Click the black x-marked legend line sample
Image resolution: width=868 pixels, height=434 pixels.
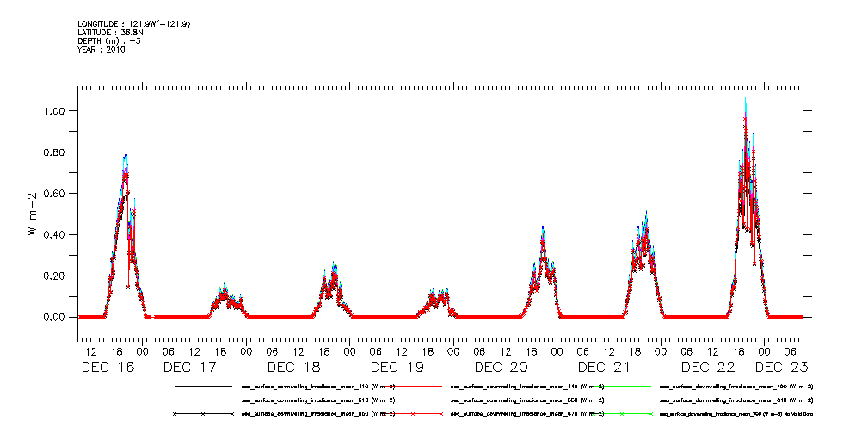[x=203, y=414]
